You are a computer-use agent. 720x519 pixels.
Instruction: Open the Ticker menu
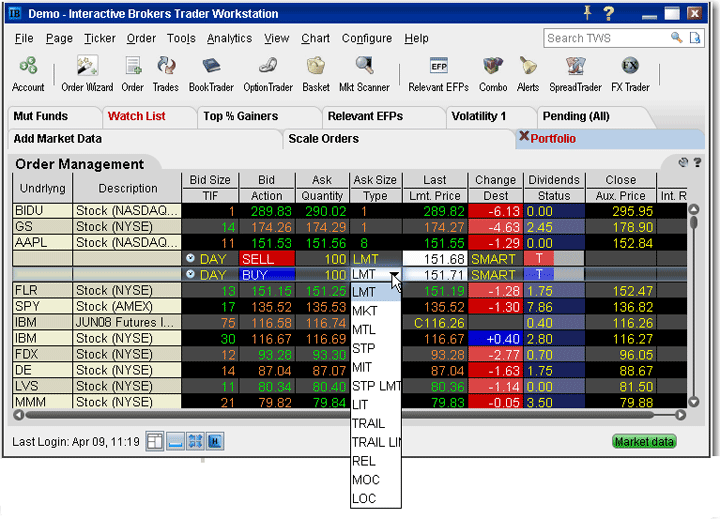[x=100, y=38]
